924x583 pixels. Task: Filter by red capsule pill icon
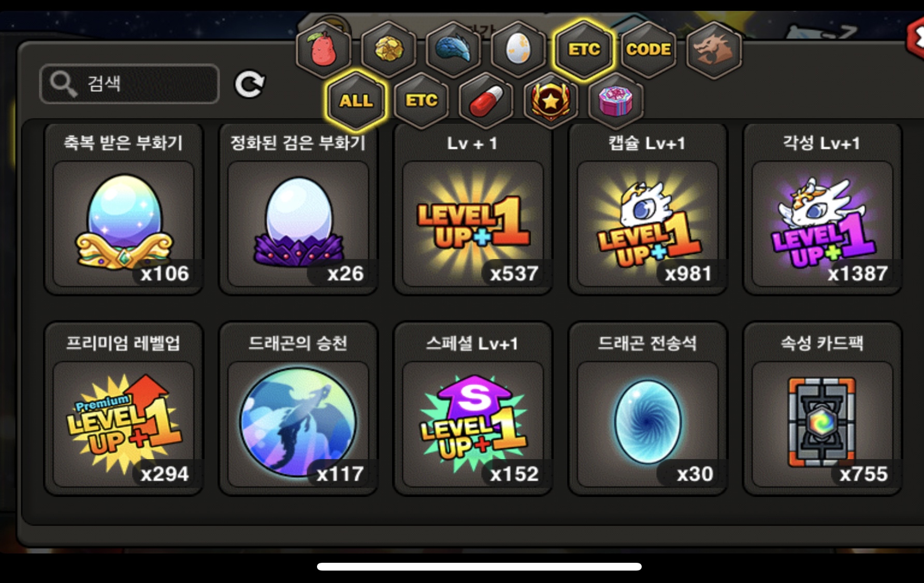click(486, 100)
